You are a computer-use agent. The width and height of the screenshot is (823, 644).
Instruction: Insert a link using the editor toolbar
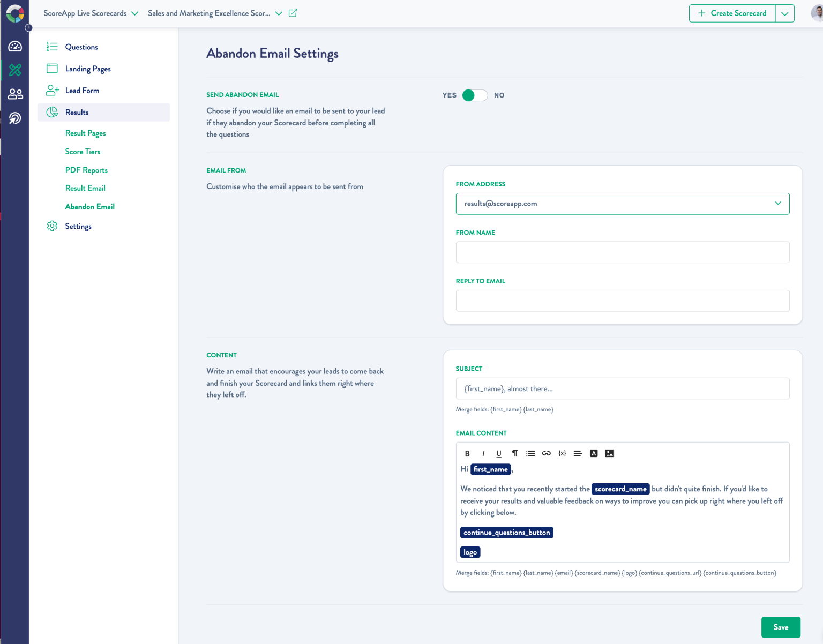547,453
